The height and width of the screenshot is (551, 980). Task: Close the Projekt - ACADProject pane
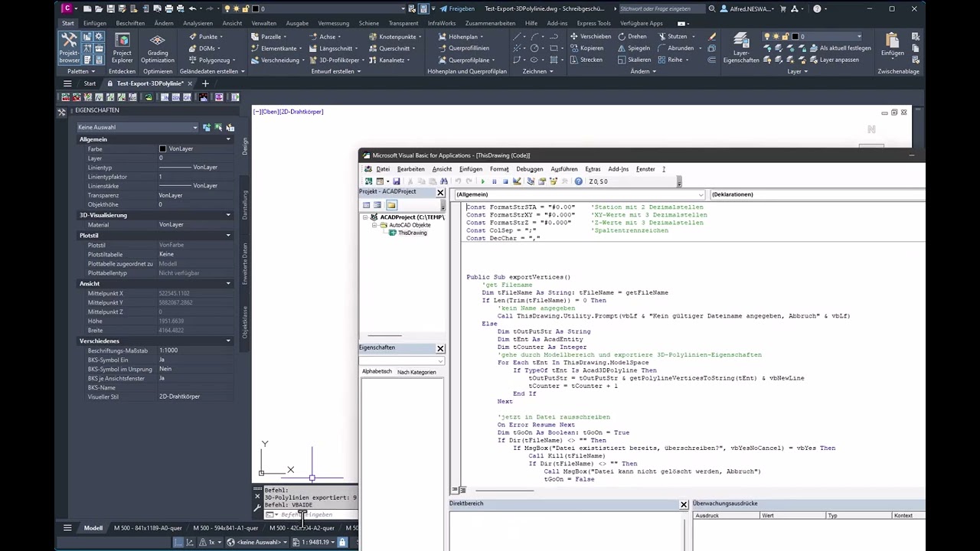click(440, 192)
